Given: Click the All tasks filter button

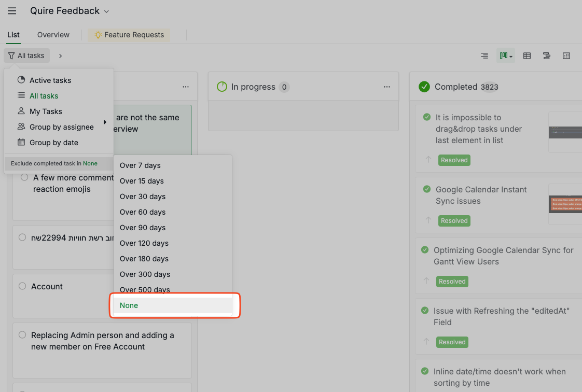Looking at the screenshot, I should [27, 55].
